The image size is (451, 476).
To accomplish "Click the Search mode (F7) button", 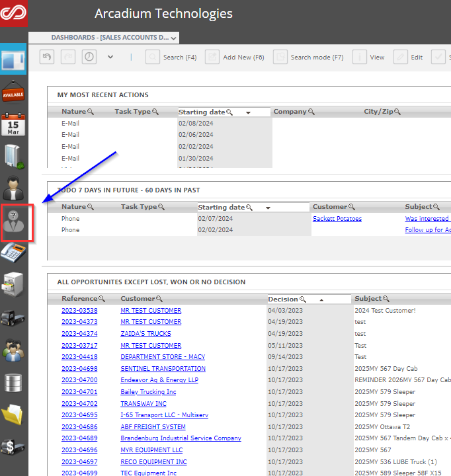I will click(x=308, y=57).
